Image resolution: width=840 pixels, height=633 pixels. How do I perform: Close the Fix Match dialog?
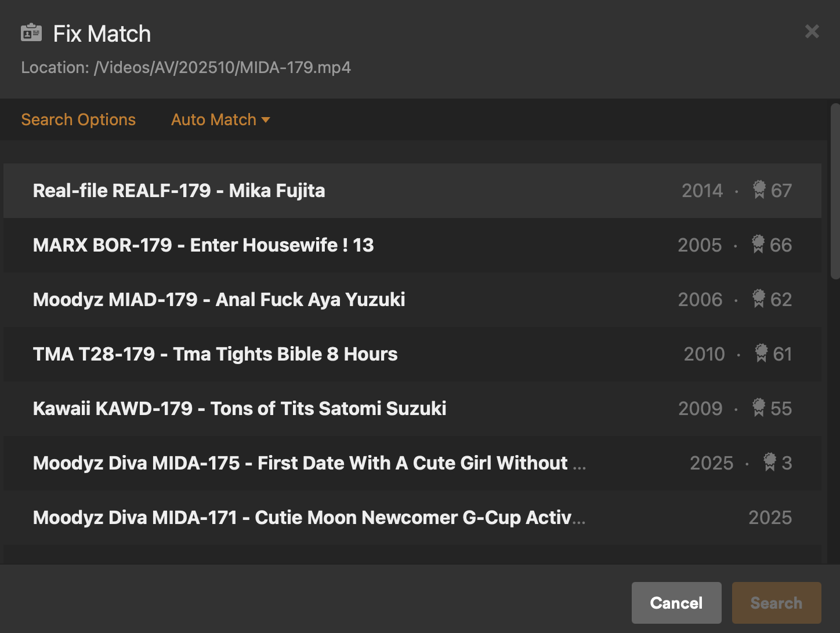[812, 31]
